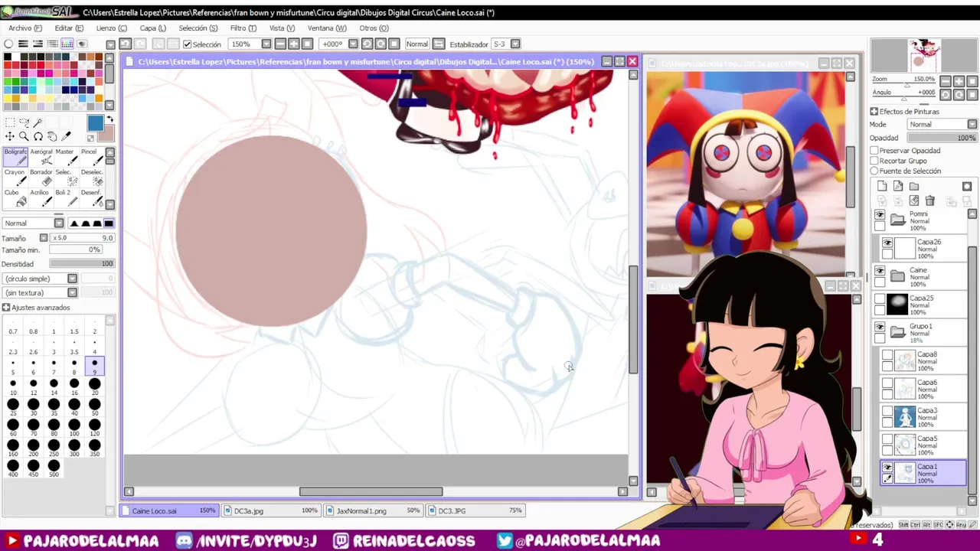This screenshot has height=551, width=980.
Task: Toggle the Selección checkbox in toolbar
Action: (x=187, y=44)
